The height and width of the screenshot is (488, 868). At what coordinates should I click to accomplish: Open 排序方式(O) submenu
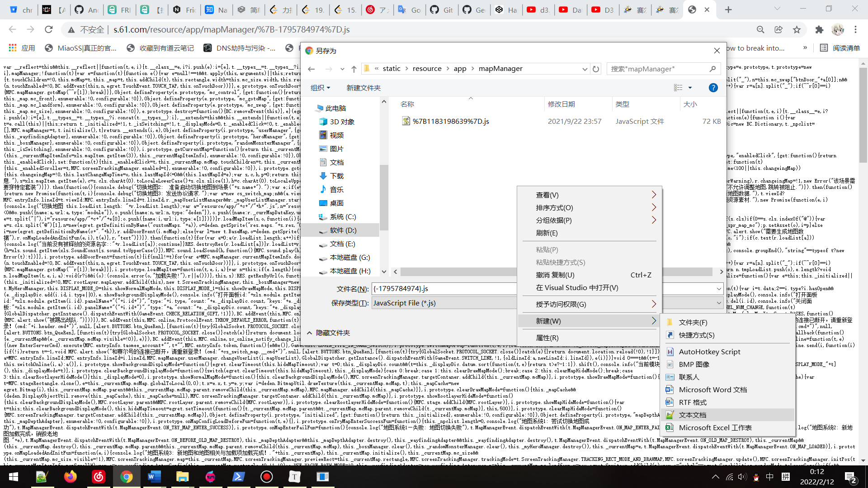pyautogui.click(x=590, y=207)
